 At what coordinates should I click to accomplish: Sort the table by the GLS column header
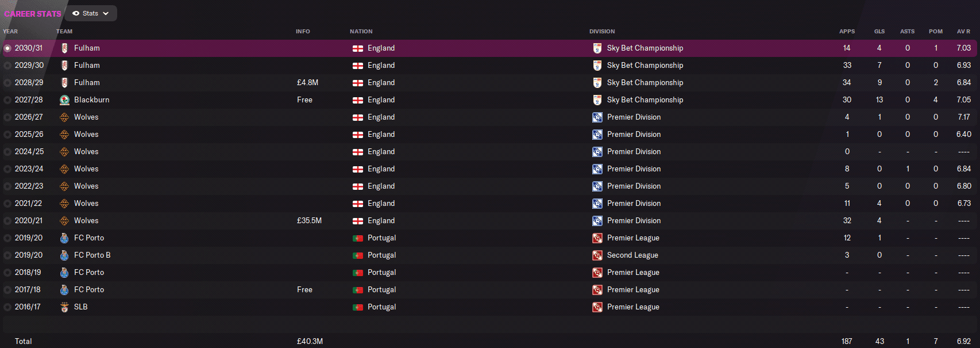click(879, 32)
